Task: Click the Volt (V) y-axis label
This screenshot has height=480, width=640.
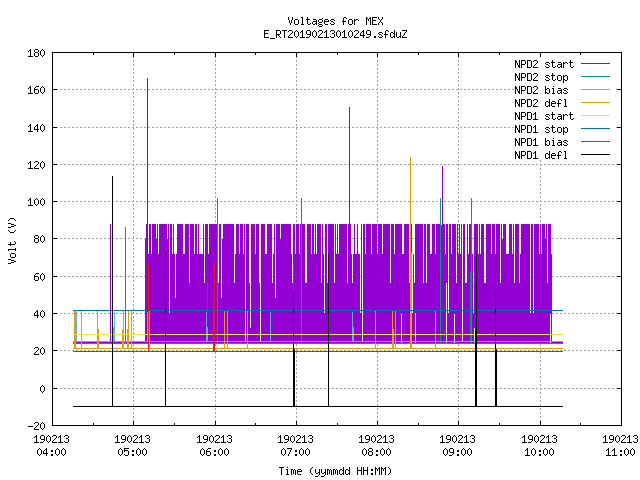Action: (x=12, y=240)
